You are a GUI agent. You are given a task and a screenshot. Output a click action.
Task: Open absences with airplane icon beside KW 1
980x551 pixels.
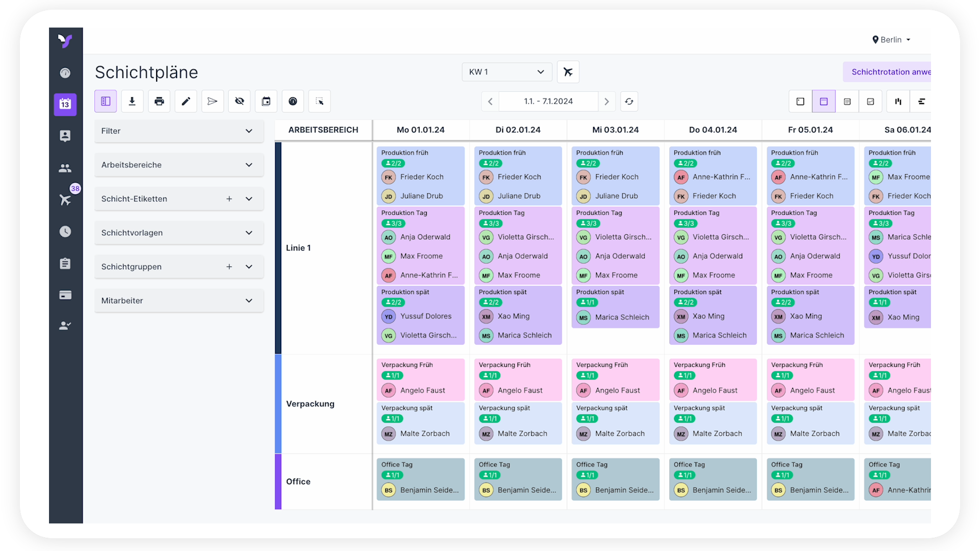pos(568,72)
